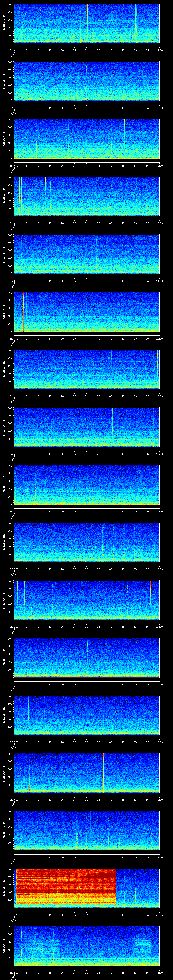Viewport: 173px width, 980px height.
Task: Click the "22:00" end time label
Action: (x=159, y=339)
